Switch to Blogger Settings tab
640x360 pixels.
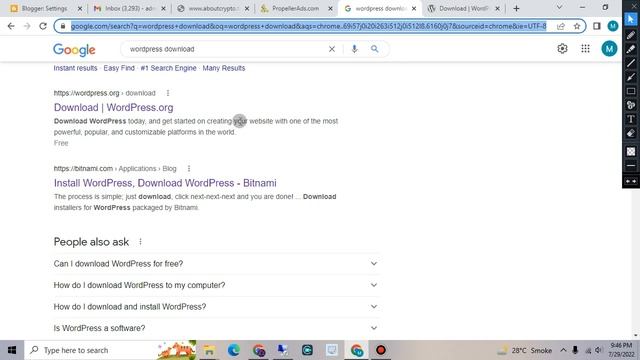(45, 9)
